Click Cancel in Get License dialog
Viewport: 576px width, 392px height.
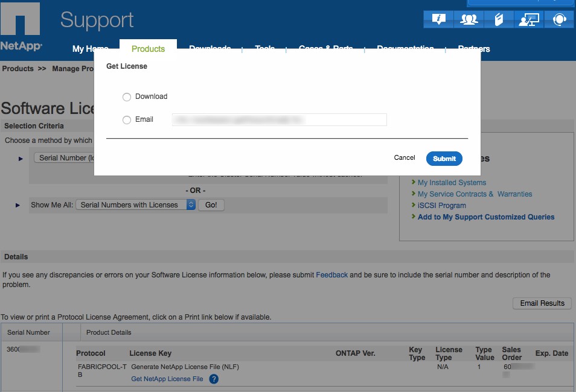405,158
